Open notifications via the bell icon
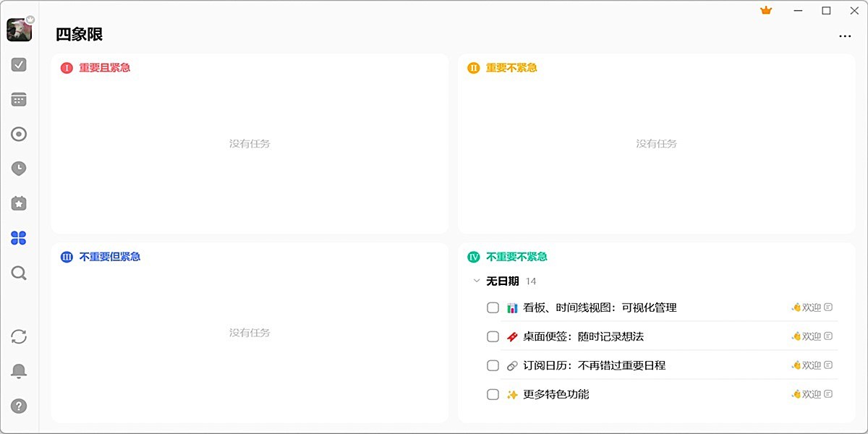This screenshot has height=434, width=868. [x=18, y=370]
